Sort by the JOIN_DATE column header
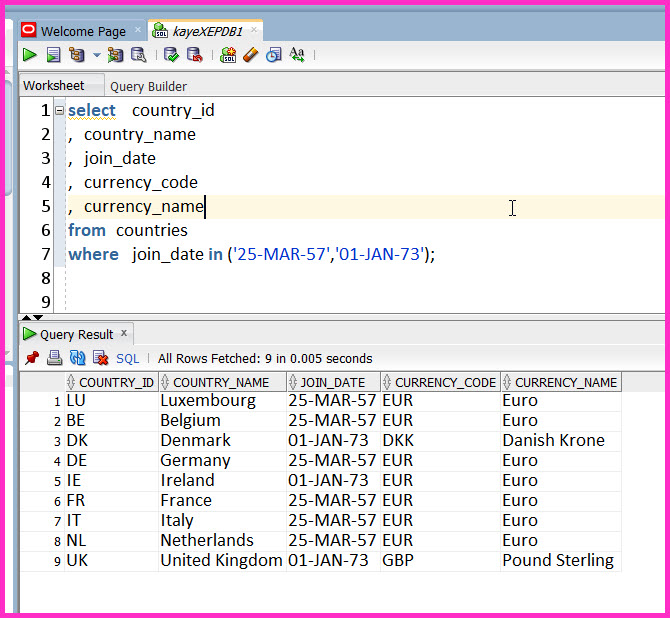This screenshot has height=618, width=670. pyautogui.click(x=333, y=382)
